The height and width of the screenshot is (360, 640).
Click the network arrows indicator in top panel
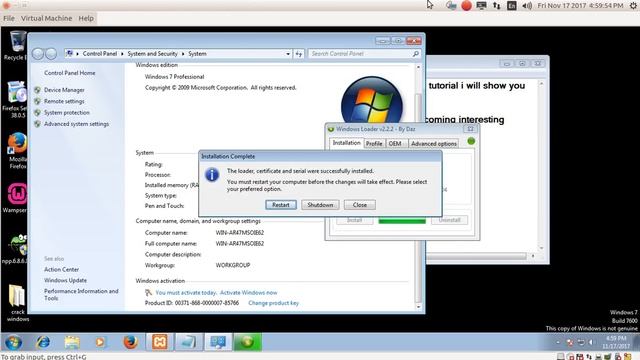pos(496,6)
